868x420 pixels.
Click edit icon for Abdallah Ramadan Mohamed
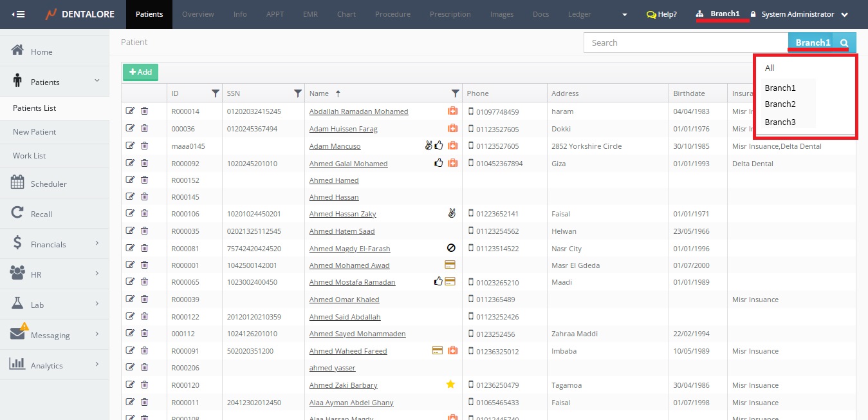click(x=131, y=111)
